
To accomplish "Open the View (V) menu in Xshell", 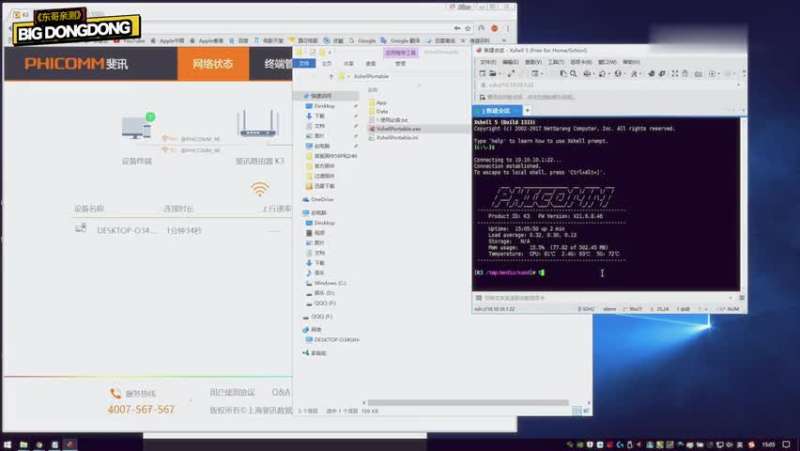I will [533, 62].
